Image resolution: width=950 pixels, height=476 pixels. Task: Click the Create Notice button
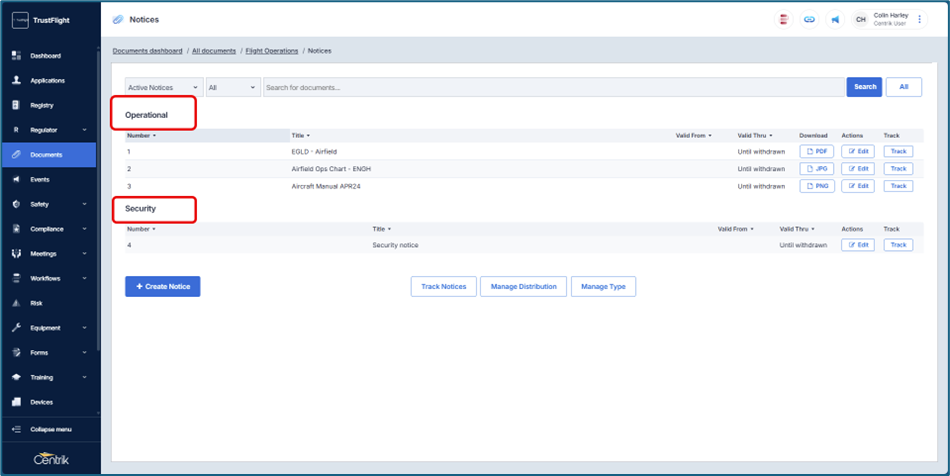pyautogui.click(x=163, y=287)
